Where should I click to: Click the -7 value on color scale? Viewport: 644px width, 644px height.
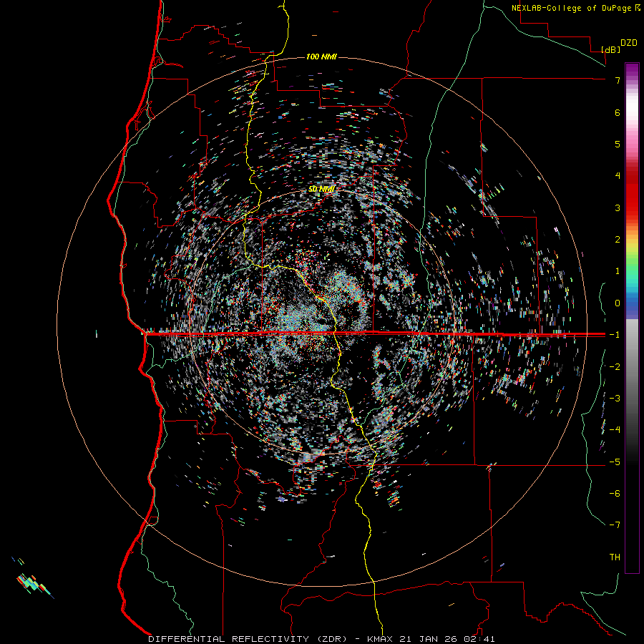(615, 525)
